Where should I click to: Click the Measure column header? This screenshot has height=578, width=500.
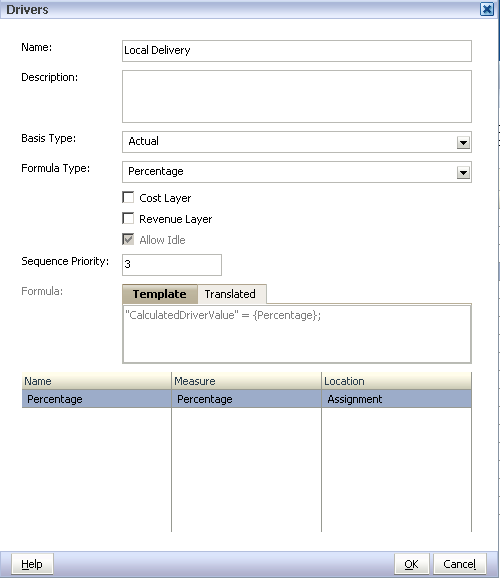pyautogui.click(x=246, y=381)
